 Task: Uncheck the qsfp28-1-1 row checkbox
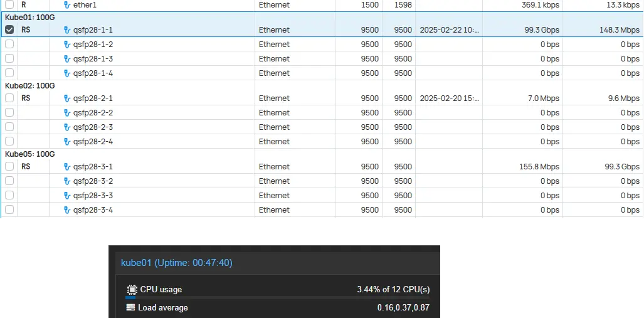coord(9,29)
